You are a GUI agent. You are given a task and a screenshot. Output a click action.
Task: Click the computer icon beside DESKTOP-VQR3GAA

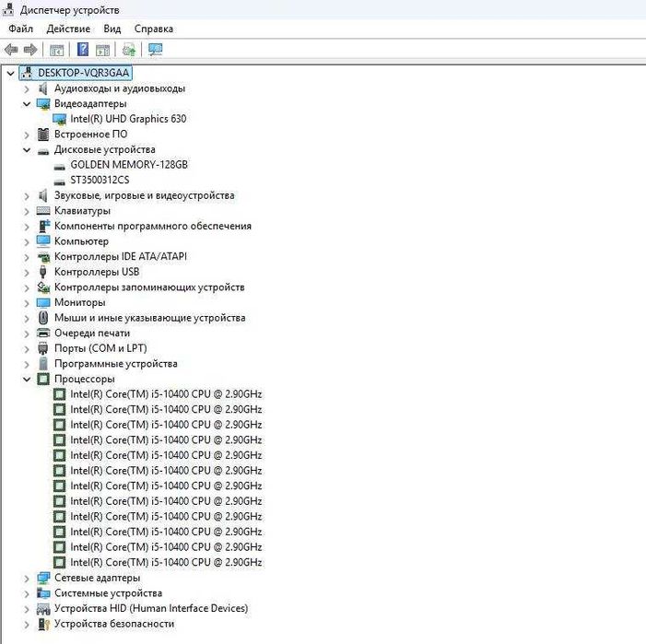(28, 73)
